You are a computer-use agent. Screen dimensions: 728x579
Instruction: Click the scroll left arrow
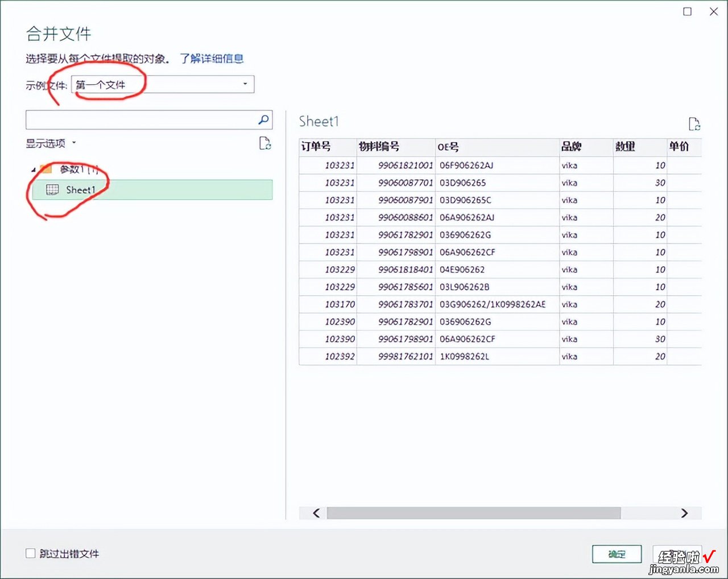pos(316,513)
